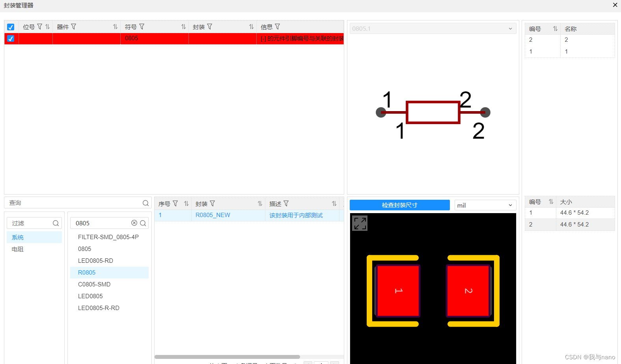
Task: Click the search icon in the 0805 box
Action: pos(143,223)
